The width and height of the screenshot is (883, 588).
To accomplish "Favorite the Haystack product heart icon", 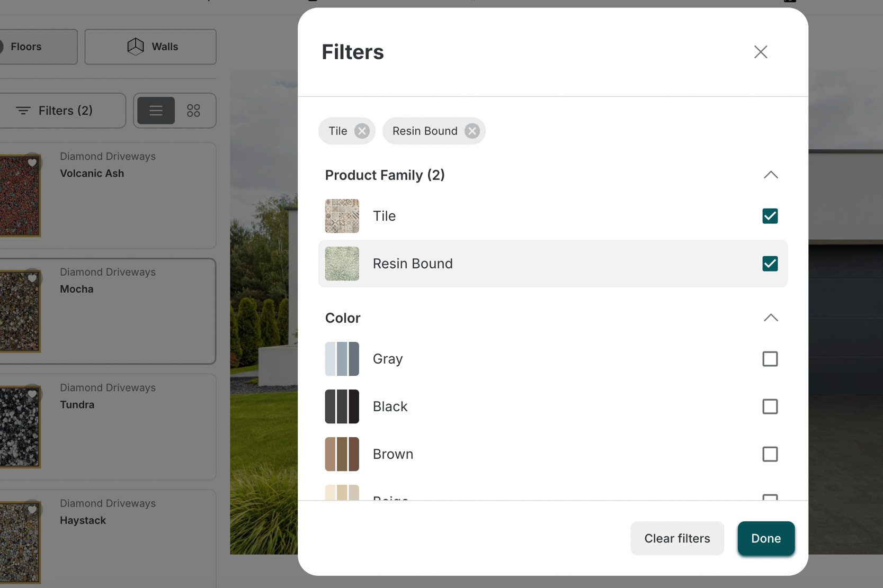I will pos(32,509).
